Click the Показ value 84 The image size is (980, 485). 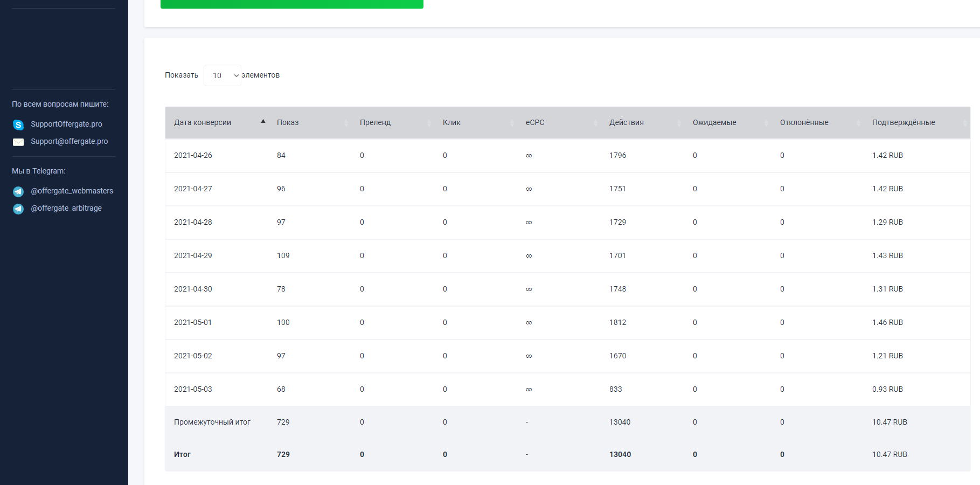(281, 155)
